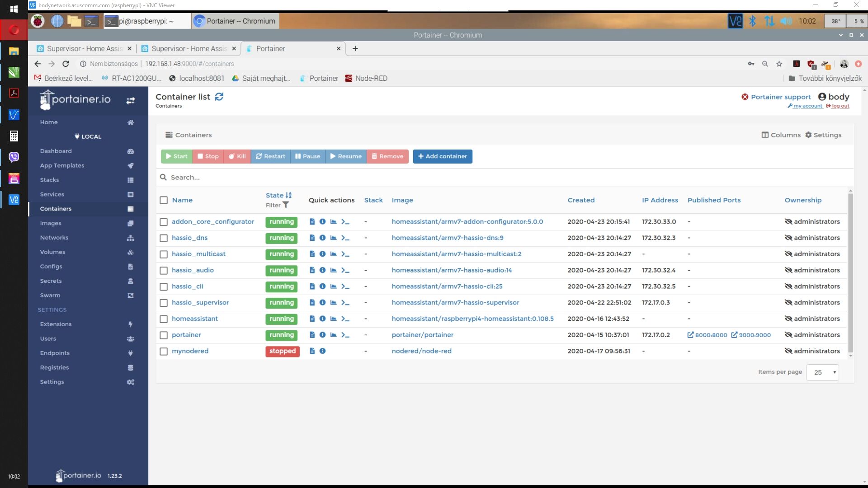Open logs for mynodered container

coord(312,351)
